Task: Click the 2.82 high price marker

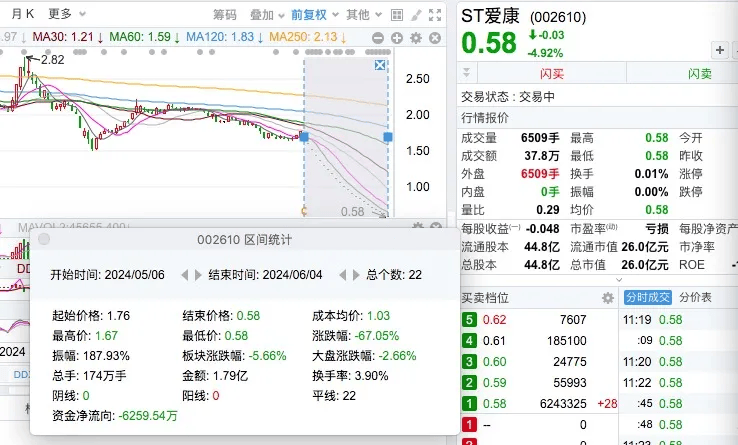Action: click(52, 60)
